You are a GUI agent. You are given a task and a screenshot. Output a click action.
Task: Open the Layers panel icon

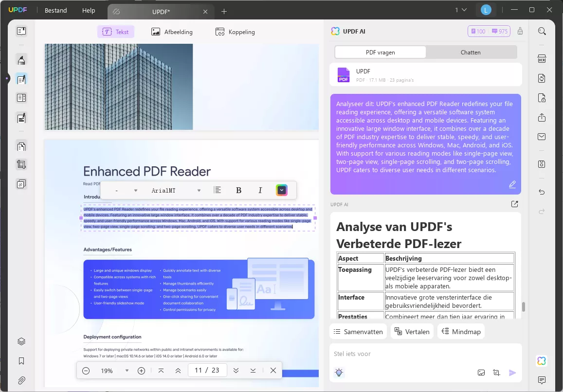(x=21, y=341)
